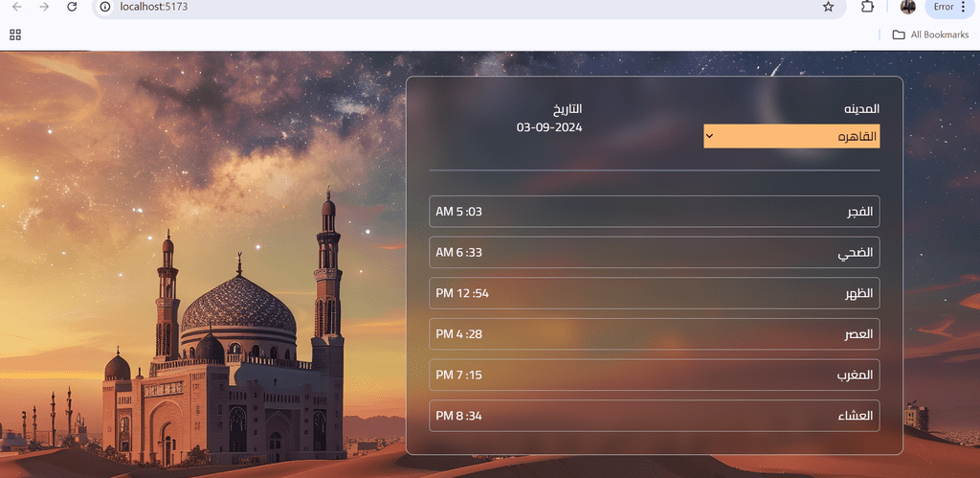Select the العصر prayer row
Image resolution: width=980 pixels, height=478 pixels.
655,334
